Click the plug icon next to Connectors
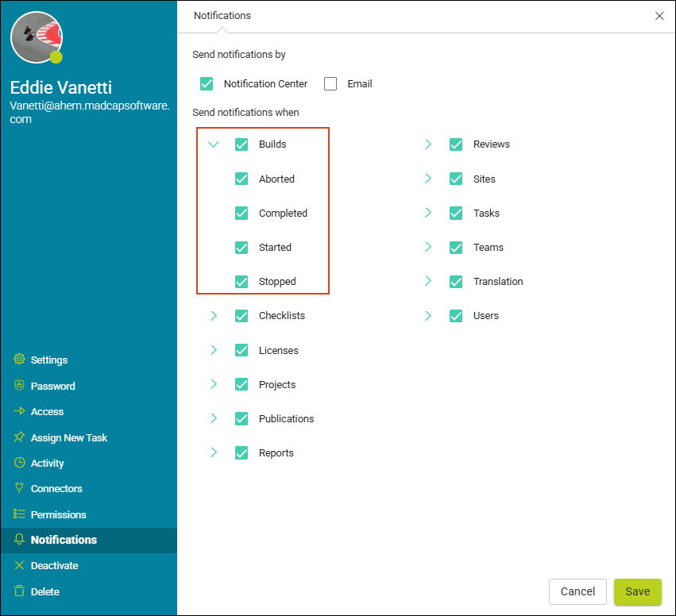676x616 pixels. (x=19, y=488)
